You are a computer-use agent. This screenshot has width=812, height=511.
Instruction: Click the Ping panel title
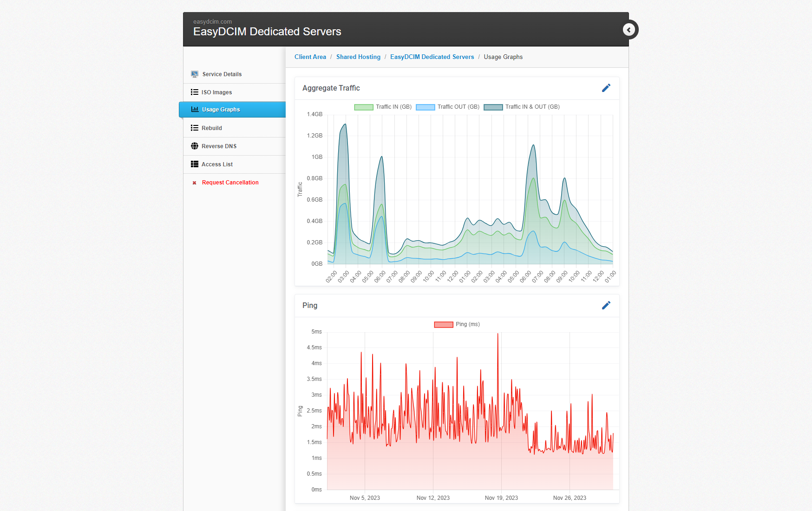310,305
